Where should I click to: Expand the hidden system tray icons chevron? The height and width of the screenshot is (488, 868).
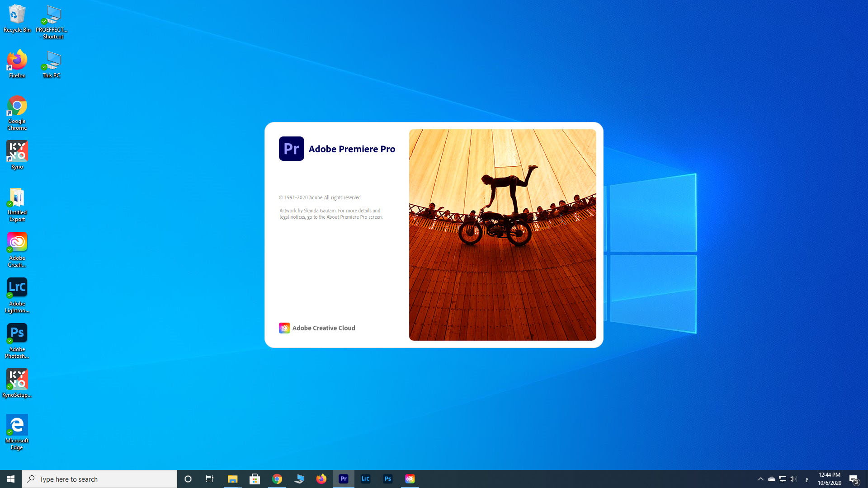click(761, 479)
